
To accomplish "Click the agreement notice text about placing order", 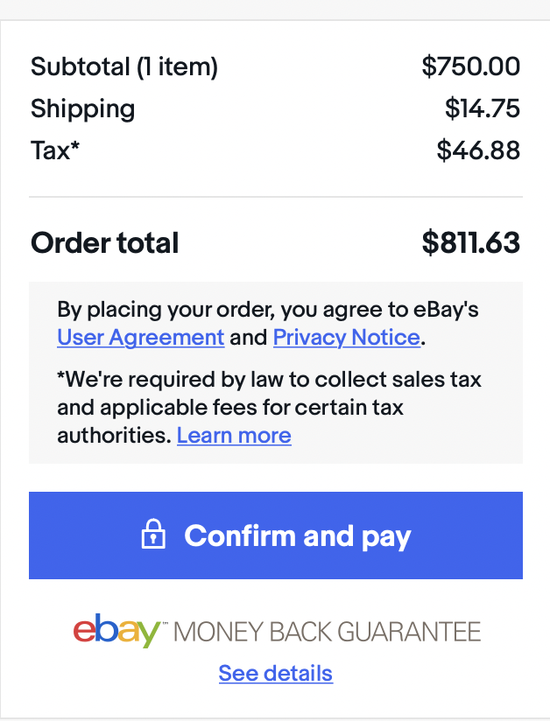I will click(x=268, y=324).
